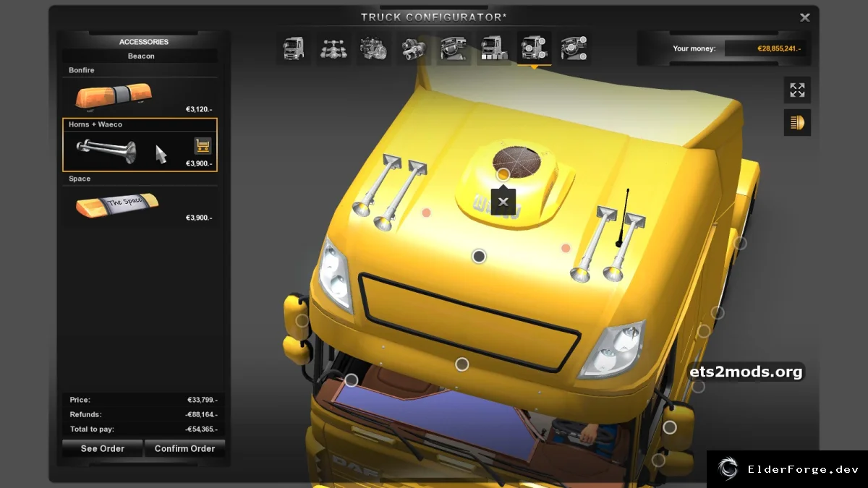Open the interior dashboard category icon
Screen dimensions: 868x488
pos(454,48)
